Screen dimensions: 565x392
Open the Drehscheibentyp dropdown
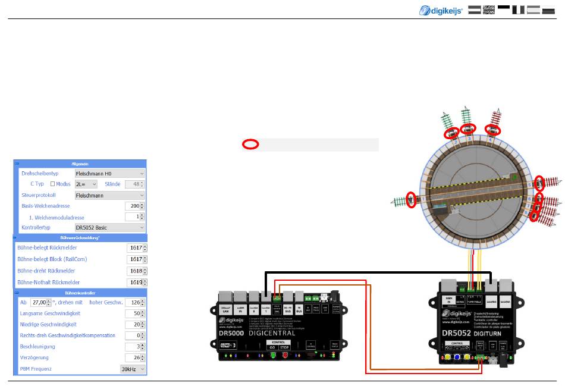click(109, 173)
